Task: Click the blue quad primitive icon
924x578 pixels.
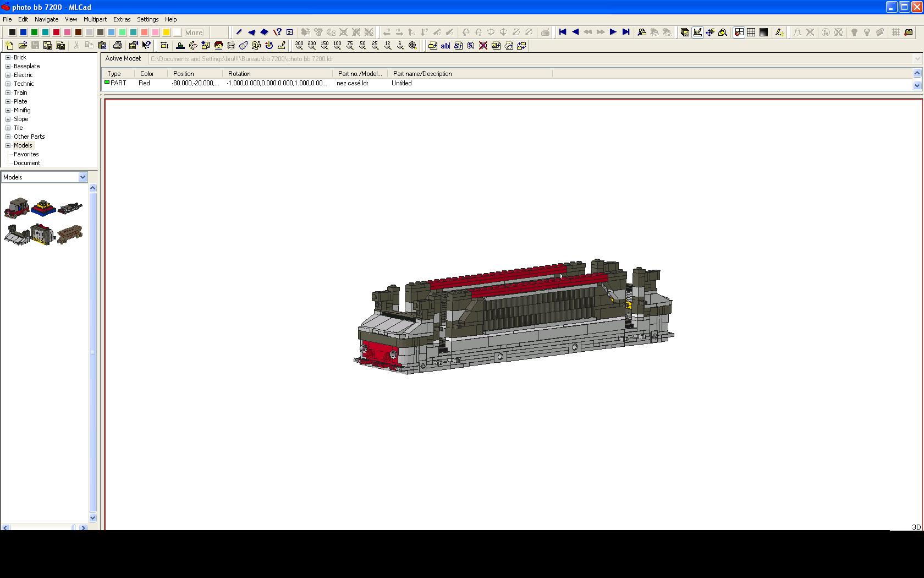Action: click(264, 32)
